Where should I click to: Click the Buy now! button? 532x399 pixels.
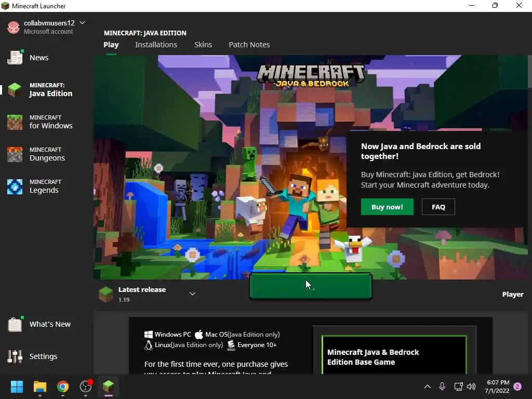coord(387,207)
